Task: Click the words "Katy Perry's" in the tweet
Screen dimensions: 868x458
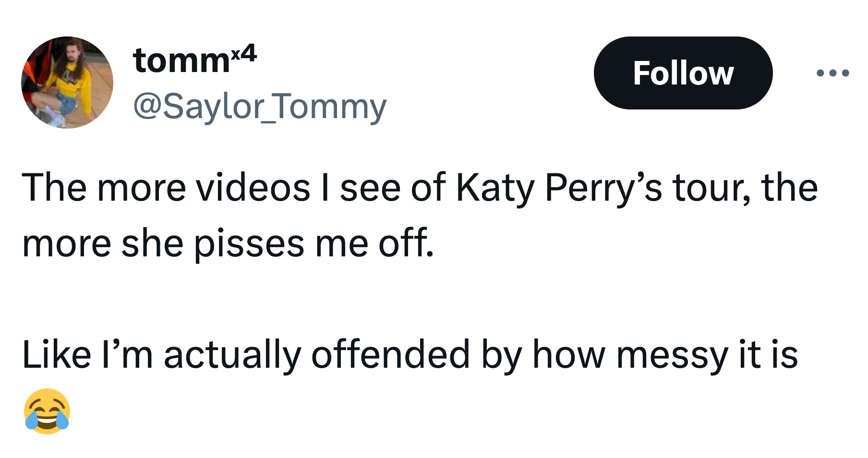Action: click(559, 188)
